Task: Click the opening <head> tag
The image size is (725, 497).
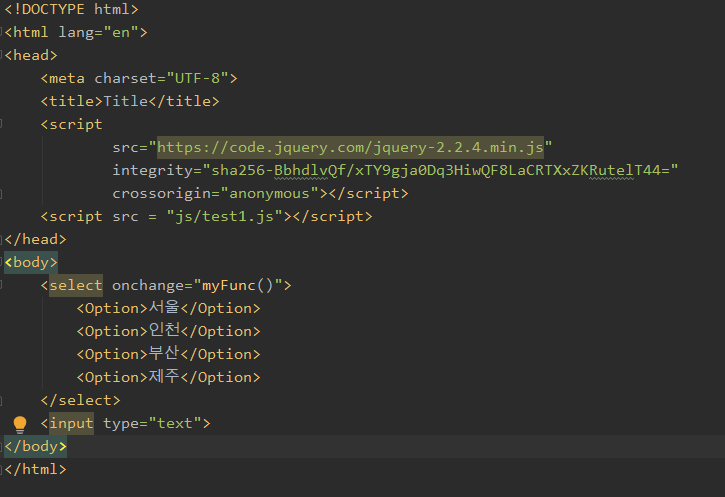Action: coord(31,55)
